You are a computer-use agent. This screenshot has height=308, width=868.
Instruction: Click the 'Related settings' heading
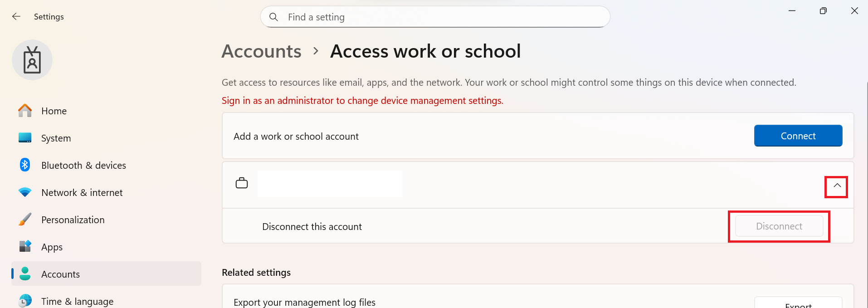[x=256, y=273]
